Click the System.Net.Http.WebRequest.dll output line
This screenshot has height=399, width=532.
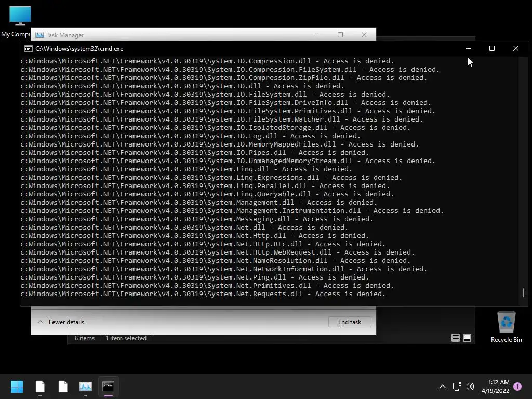click(x=218, y=252)
